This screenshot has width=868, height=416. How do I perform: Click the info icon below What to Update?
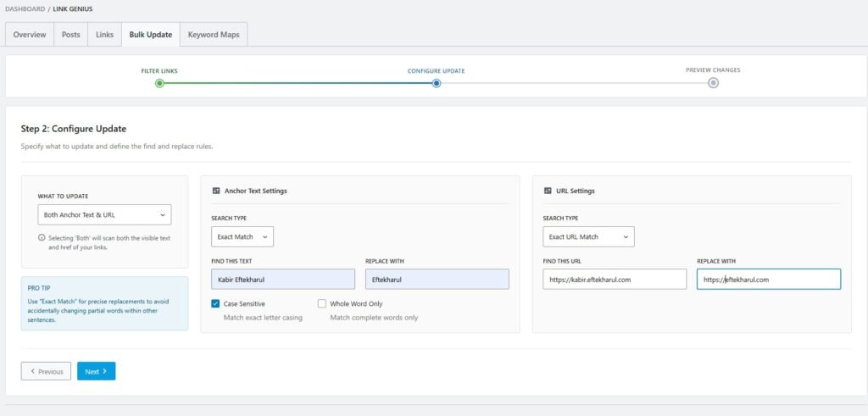coord(42,238)
